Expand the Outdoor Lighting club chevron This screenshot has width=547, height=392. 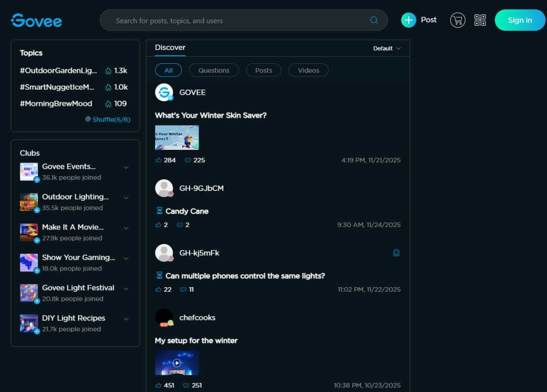coord(126,198)
